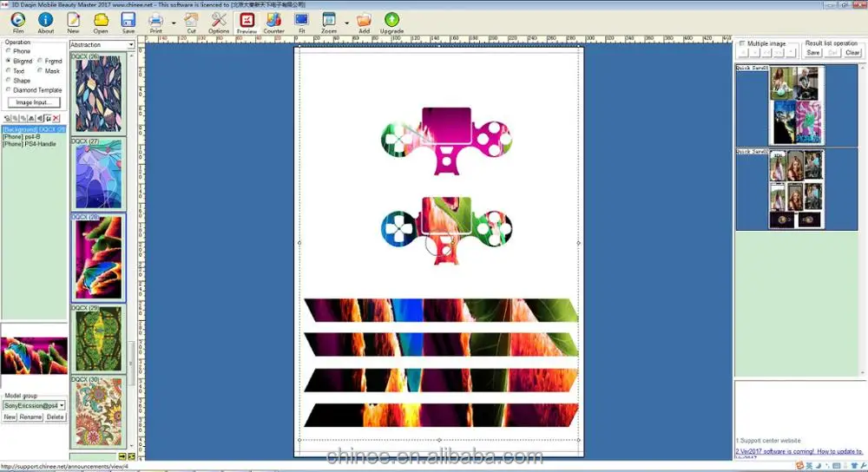The image size is (868, 472).
Task: Click the Print toolbar icon
Action: coord(156,23)
